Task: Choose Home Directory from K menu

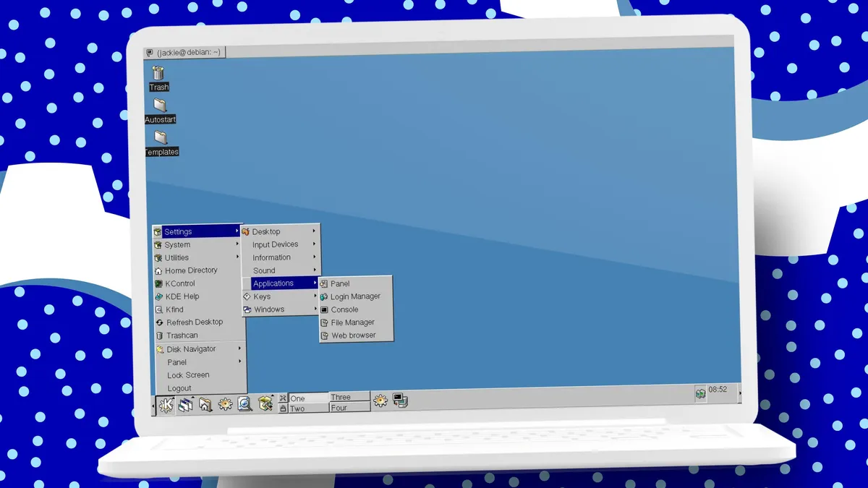Action: [198, 270]
